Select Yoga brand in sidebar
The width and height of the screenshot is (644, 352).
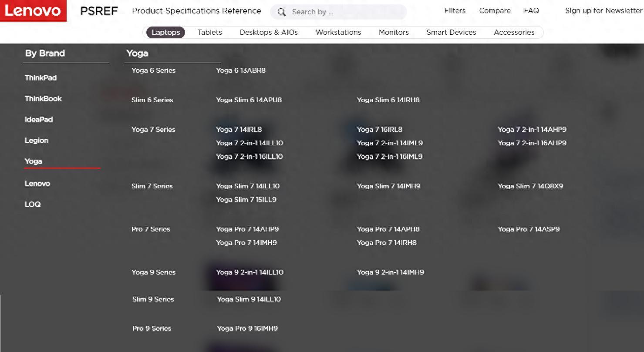33,161
